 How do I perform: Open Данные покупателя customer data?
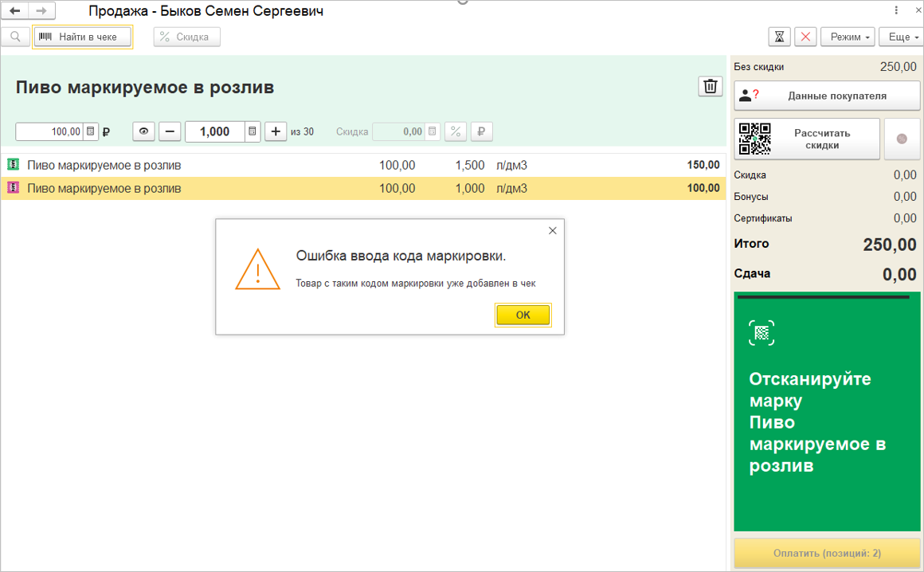click(826, 96)
